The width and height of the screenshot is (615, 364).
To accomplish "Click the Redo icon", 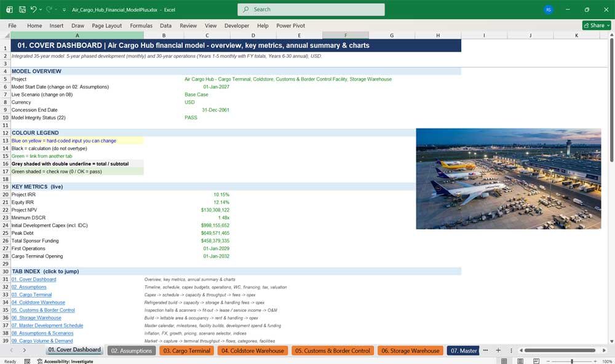I will pyautogui.click(x=49, y=9).
